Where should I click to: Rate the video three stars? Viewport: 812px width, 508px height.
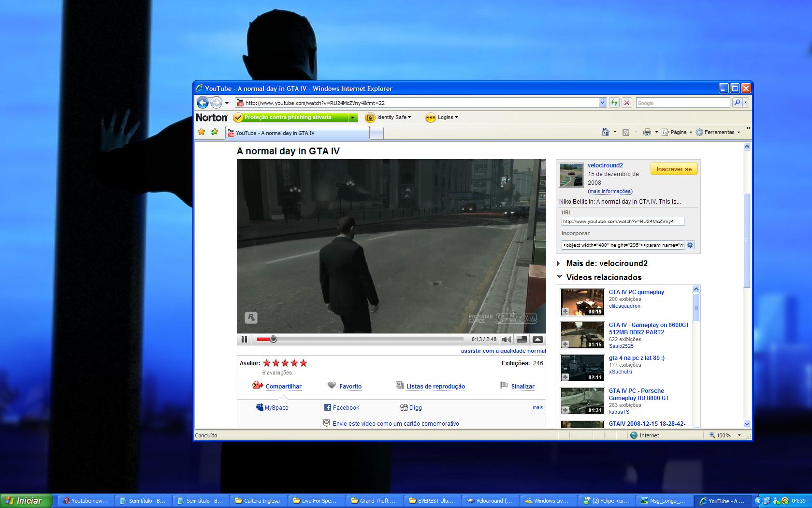pos(285,363)
